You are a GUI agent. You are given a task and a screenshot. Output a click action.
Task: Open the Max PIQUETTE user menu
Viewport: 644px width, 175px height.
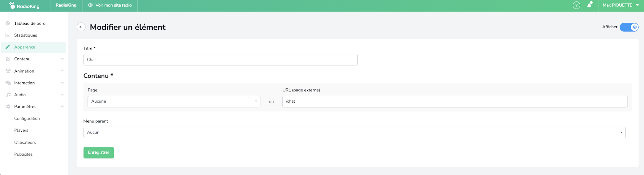(620, 5)
